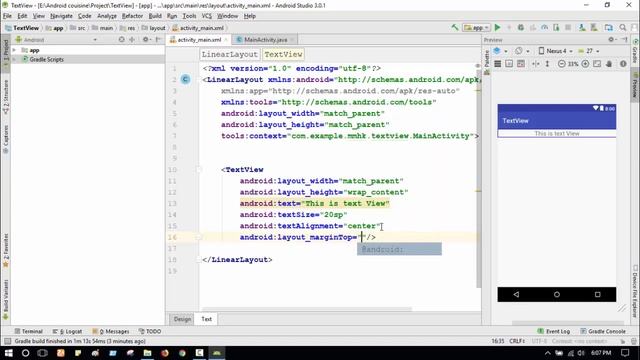Switch to MainActivity.java tab
Image resolution: width=640 pixels, height=360 pixels.
[x=265, y=40]
